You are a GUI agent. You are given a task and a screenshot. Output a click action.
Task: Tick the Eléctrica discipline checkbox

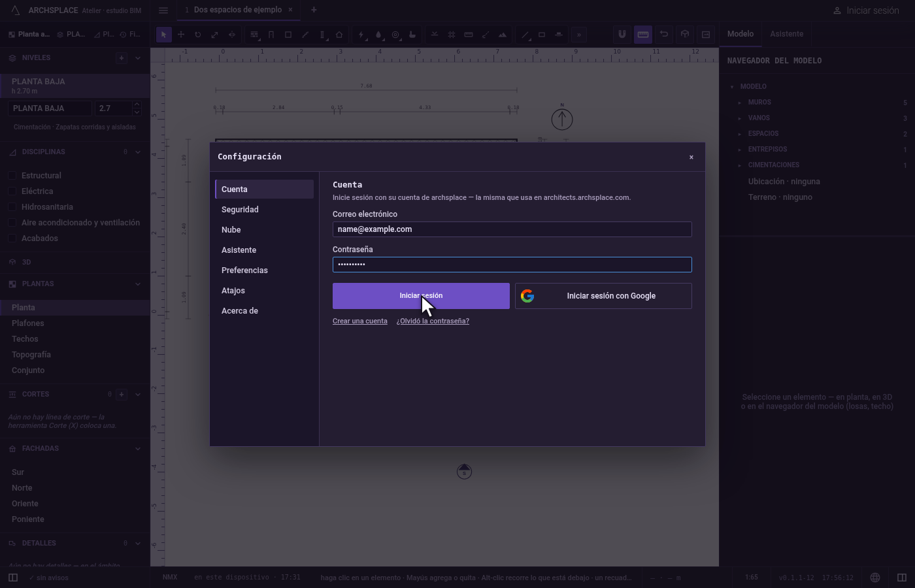[x=12, y=191]
